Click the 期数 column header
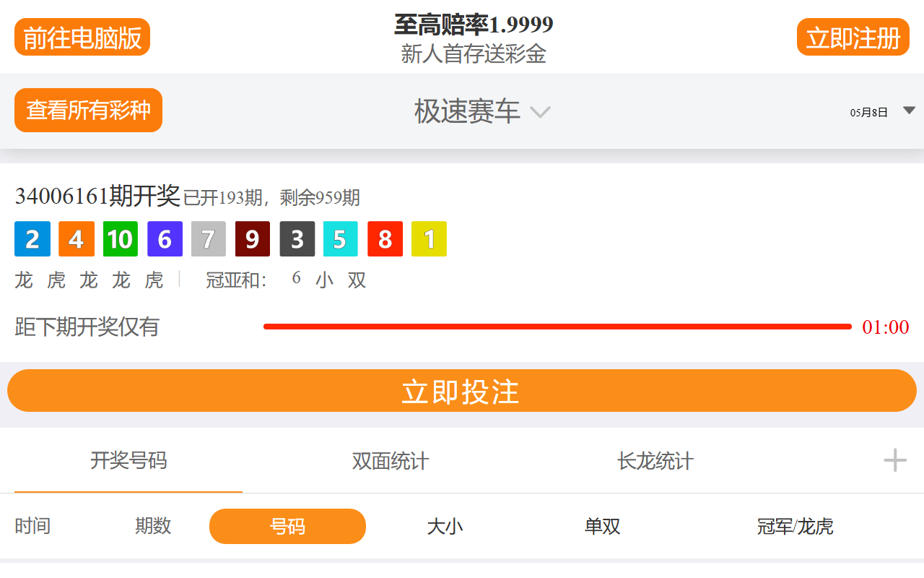The height and width of the screenshot is (578, 924). pos(153,526)
